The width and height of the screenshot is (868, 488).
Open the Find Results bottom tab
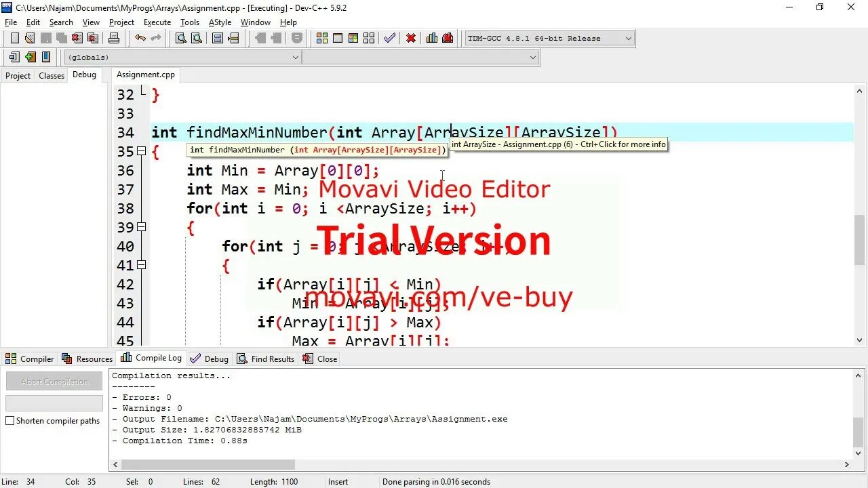(x=266, y=359)
